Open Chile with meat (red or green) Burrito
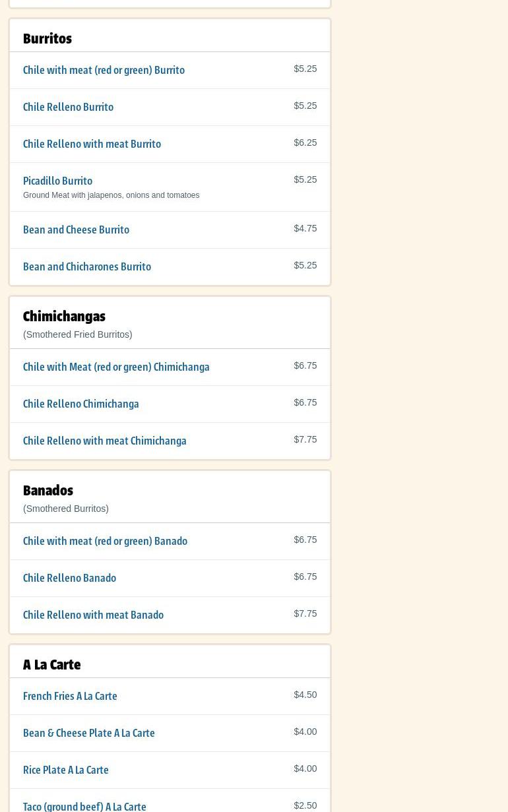 pyautogui.click(x=104, y=70)
